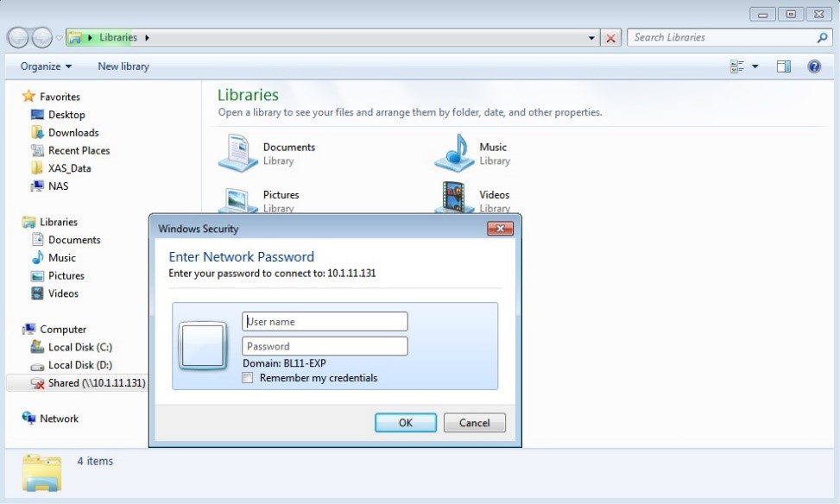
Task: Click the Change your view icon
Action: pyautogui.click(x=737, y=66)
